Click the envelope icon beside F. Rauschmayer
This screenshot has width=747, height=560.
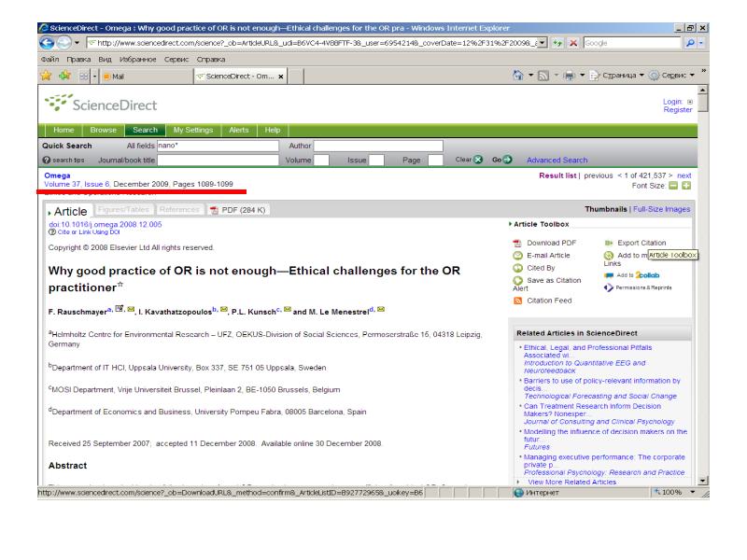129,307
